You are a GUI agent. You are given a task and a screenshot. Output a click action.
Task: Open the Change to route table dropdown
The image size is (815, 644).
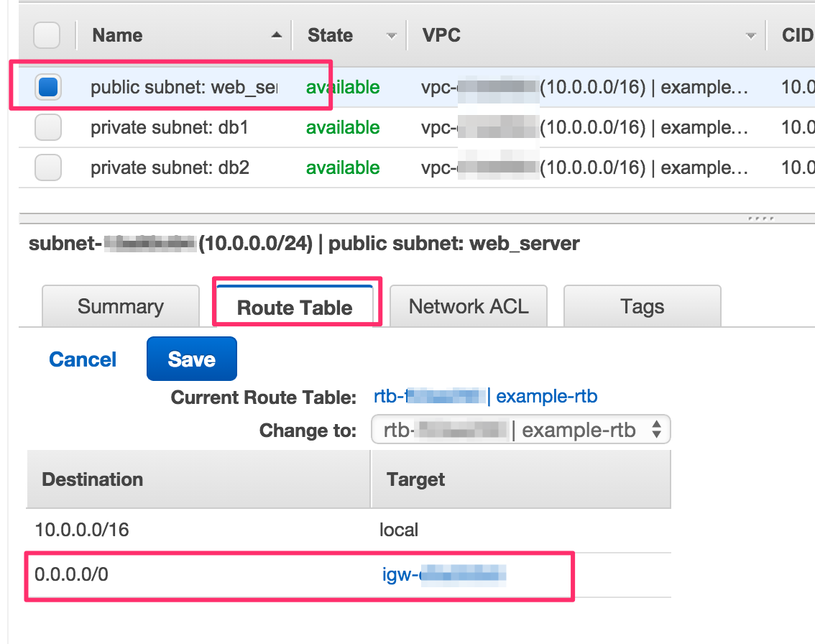(x=521, y=431)
